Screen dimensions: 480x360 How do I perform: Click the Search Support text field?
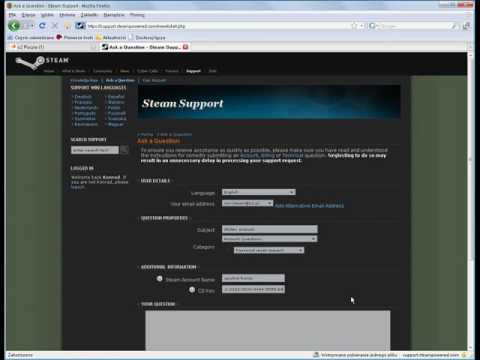click(x=95, y=150)
